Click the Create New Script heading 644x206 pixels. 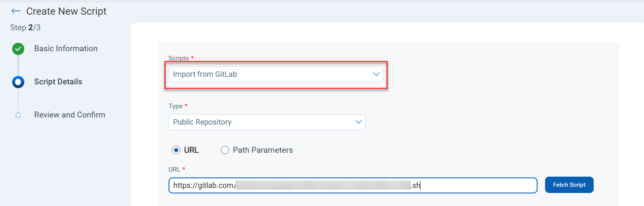click(x=66, y=11)
